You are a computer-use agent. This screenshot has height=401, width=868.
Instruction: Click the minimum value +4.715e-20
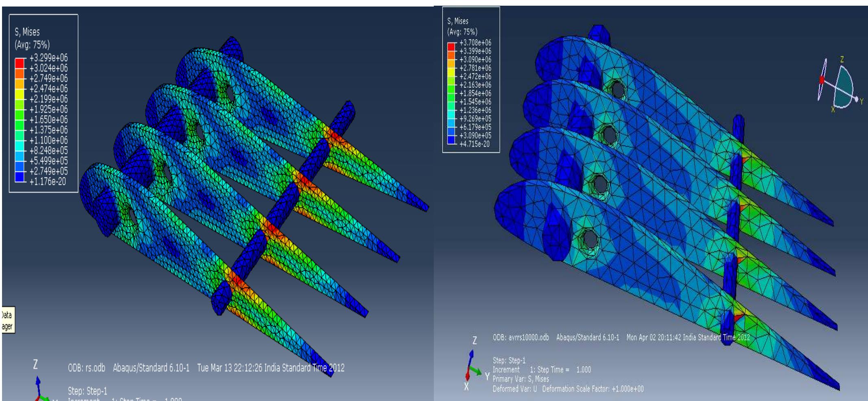point(474,144)
